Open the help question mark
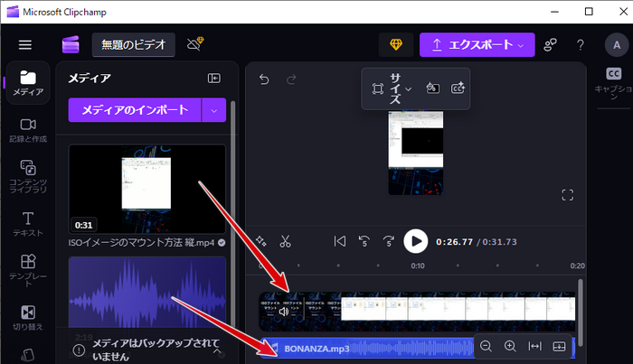The width and height of the screenshot is (633, 364). click(581, 45)
